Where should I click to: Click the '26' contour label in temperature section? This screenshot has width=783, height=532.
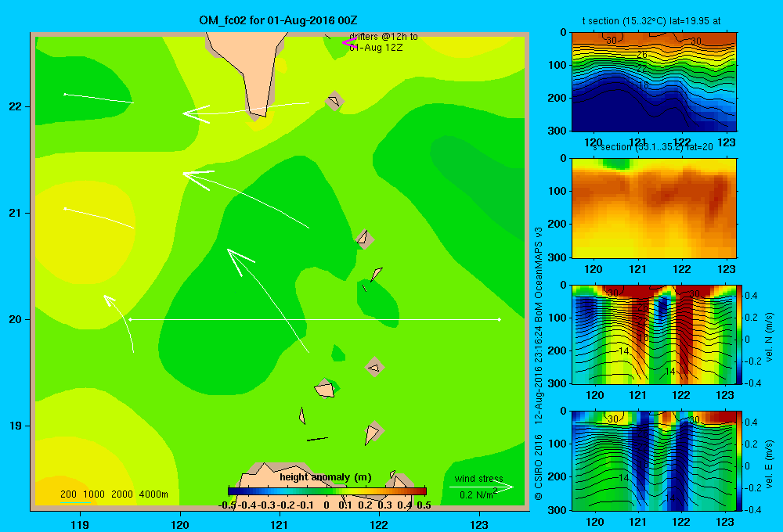tap(642, 55)
